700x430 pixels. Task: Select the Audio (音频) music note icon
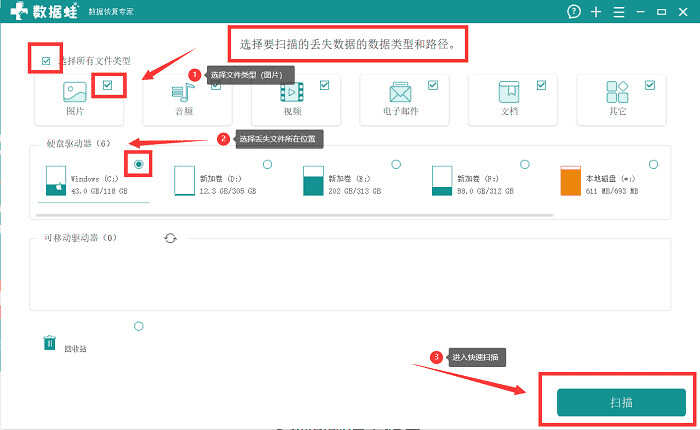pos(183,92)
